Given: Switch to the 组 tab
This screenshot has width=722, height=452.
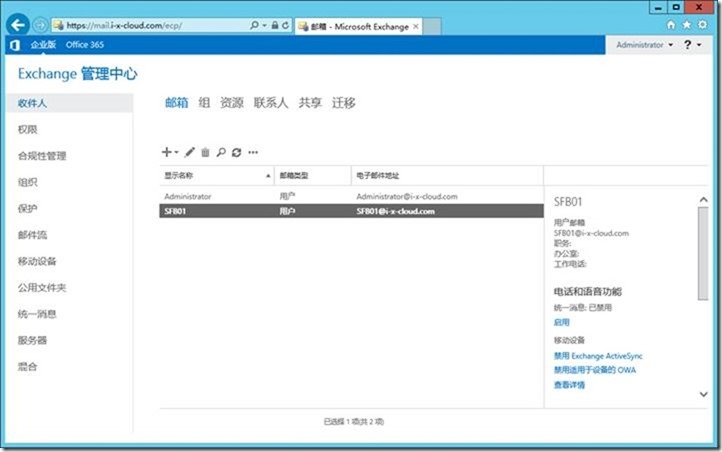Looking at the screenshot, I should tap(204, 103).
